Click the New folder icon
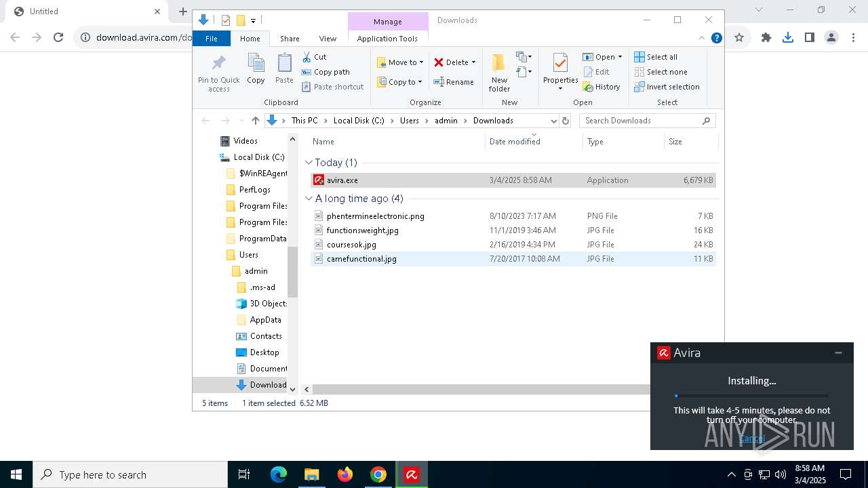This screenshot has height=488, width=868. click(x=499, y=63)
